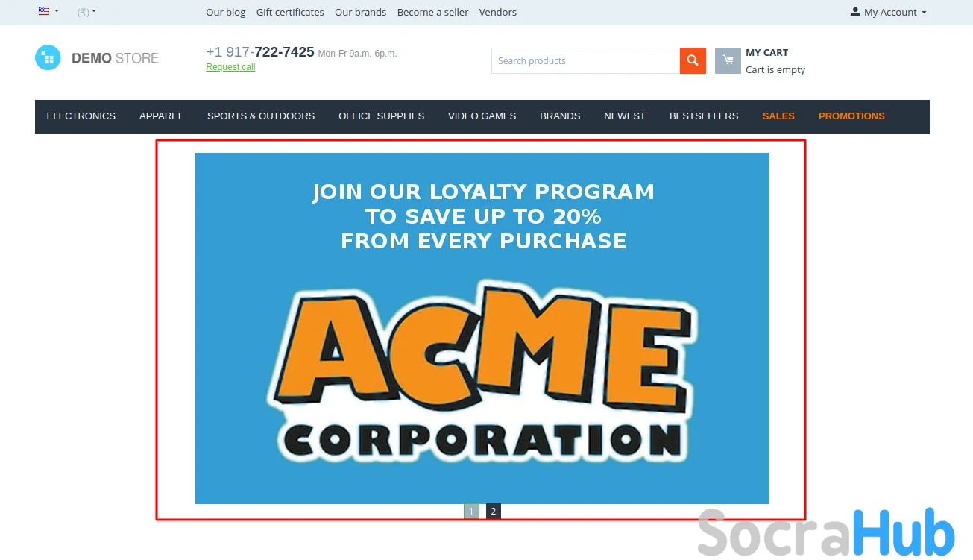Go to Sports & Outdoors category

[261, 116]
